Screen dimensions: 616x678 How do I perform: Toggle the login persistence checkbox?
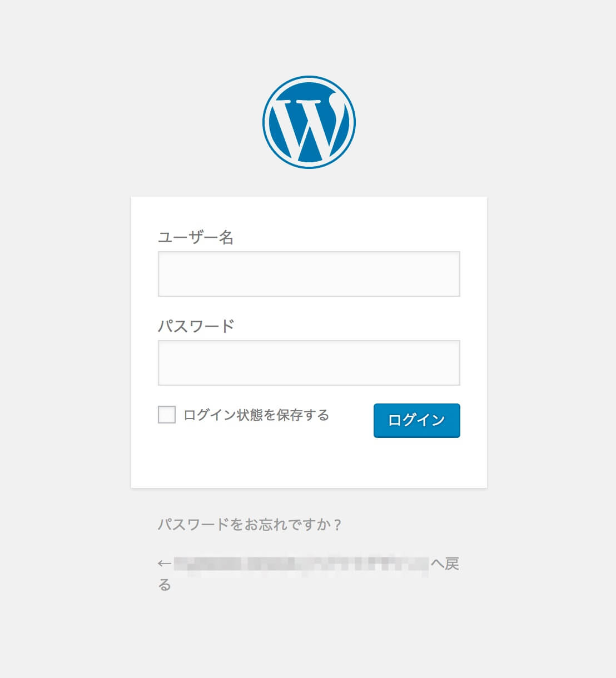tap(166, 414)
